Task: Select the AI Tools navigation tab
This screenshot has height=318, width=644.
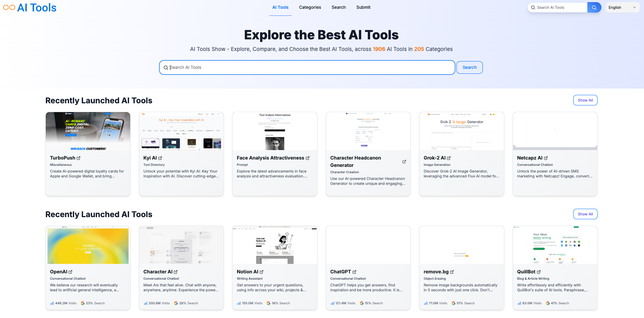Action: coord(280,7)
